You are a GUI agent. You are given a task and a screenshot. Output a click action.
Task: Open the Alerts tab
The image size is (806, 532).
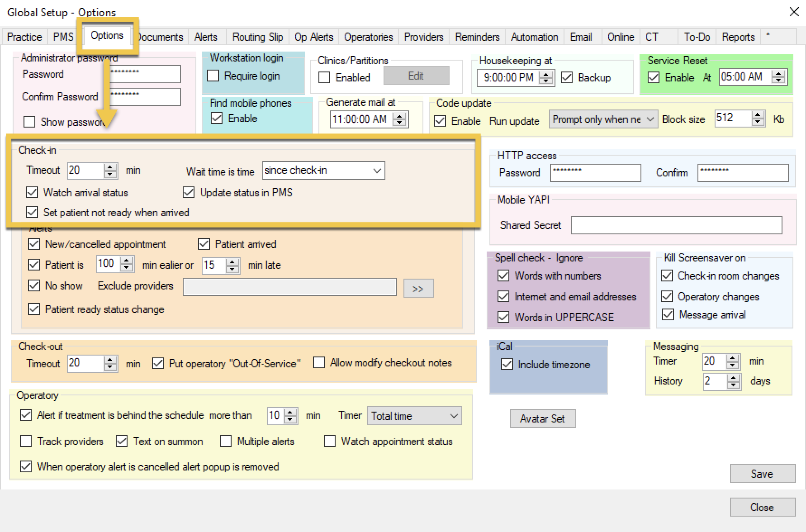coord(206,37)
